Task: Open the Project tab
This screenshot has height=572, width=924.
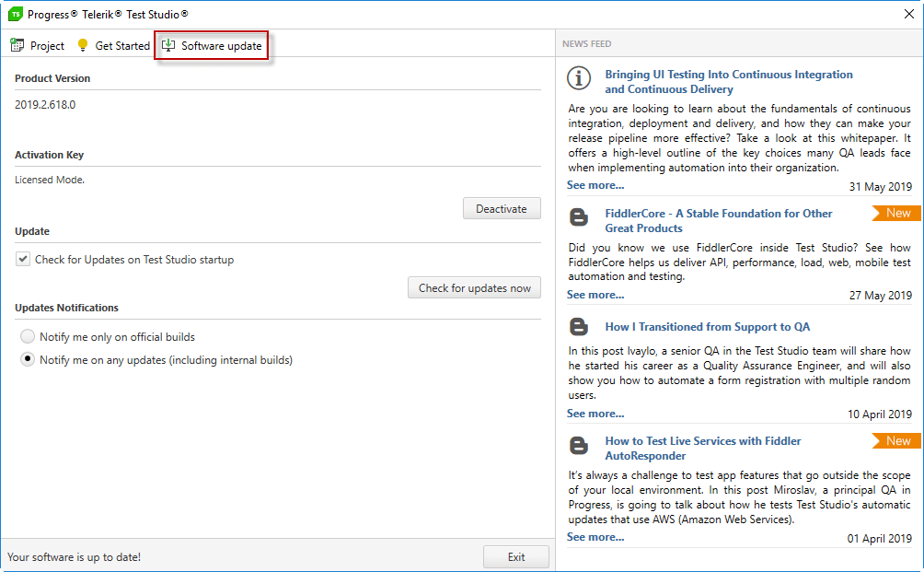Action: point(38,45)
